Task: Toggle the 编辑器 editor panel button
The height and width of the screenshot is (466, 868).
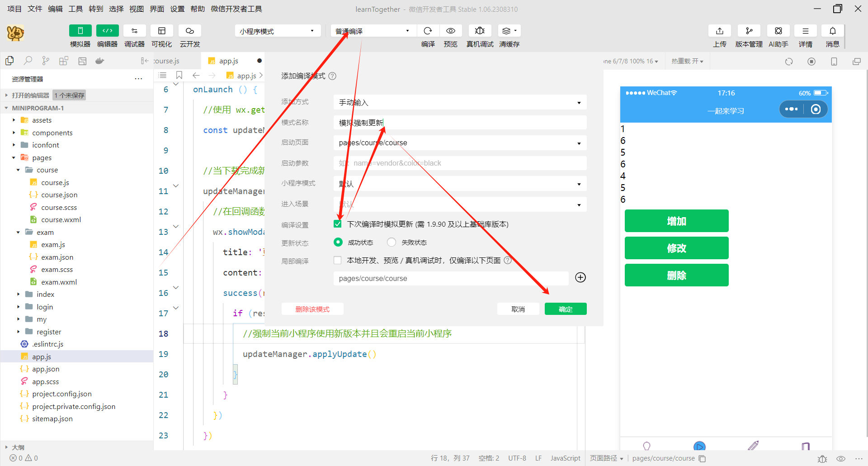Action: pos(108,31)
